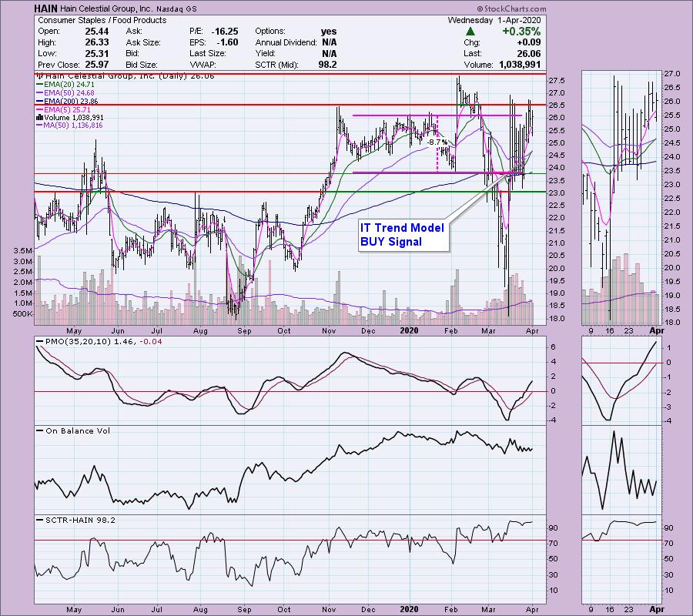Click the Open price value 25.44
693x616 pixels.
click(x=97, y=32)
